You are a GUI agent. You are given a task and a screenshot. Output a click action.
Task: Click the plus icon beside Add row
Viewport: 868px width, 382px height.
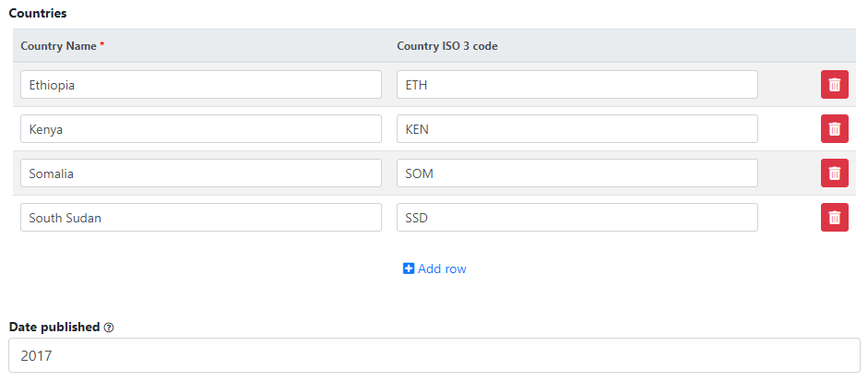[409, 269]
